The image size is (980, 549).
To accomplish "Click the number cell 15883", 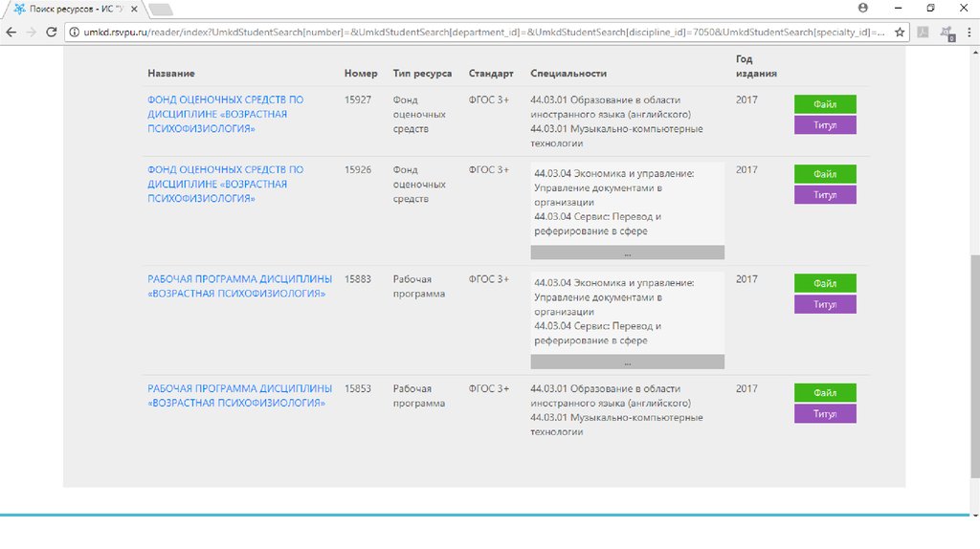I will tap(358, 279).
